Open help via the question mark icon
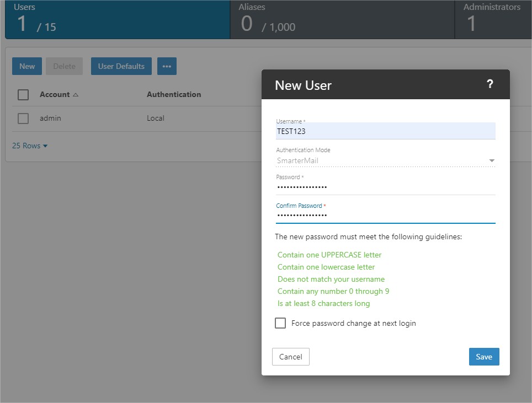Viewport: 532px width, 403px height. (x=490, y=84)
